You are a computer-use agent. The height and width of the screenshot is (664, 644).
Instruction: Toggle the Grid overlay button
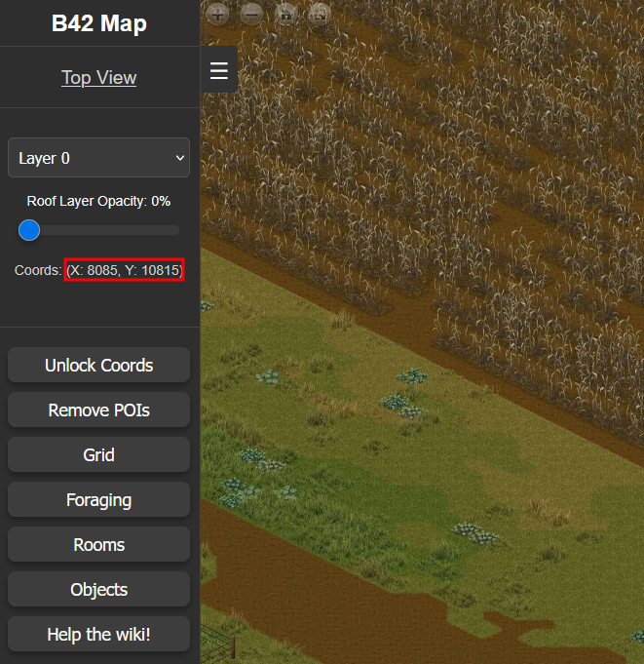(x=98, y=454)
